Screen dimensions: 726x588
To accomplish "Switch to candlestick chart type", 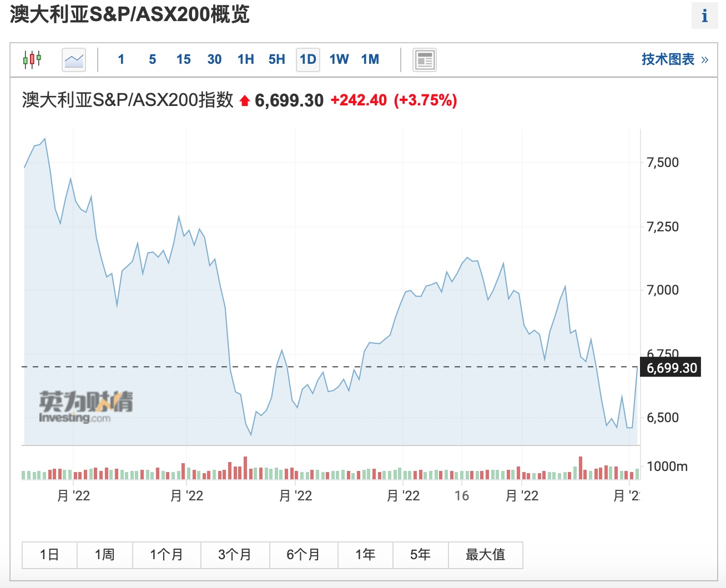I will 32,59.
